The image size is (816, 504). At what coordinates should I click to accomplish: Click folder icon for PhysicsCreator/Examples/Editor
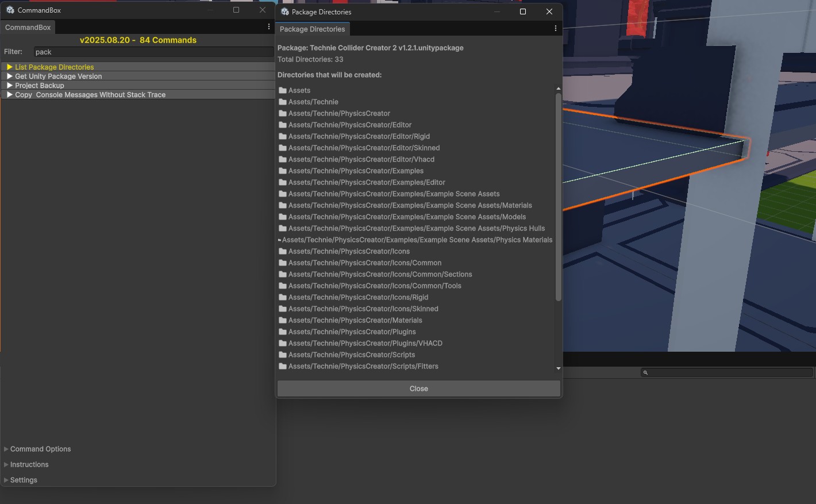click(x=283, y=182)
